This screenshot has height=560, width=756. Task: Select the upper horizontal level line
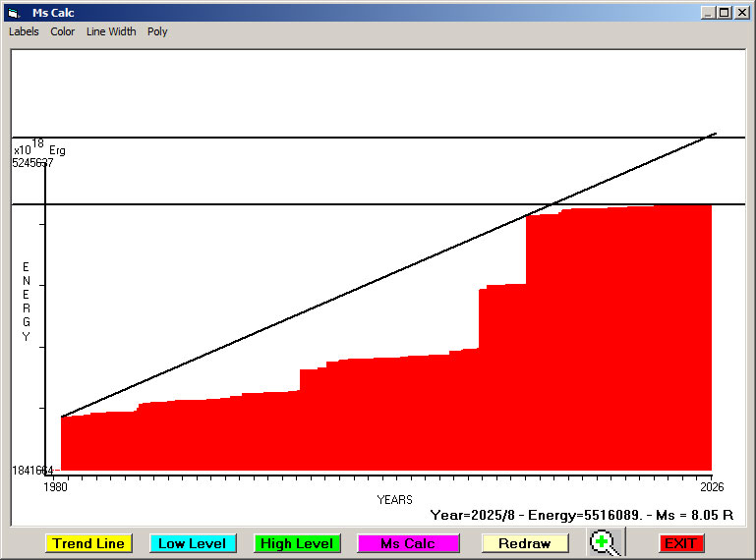(x=295, y=138)
